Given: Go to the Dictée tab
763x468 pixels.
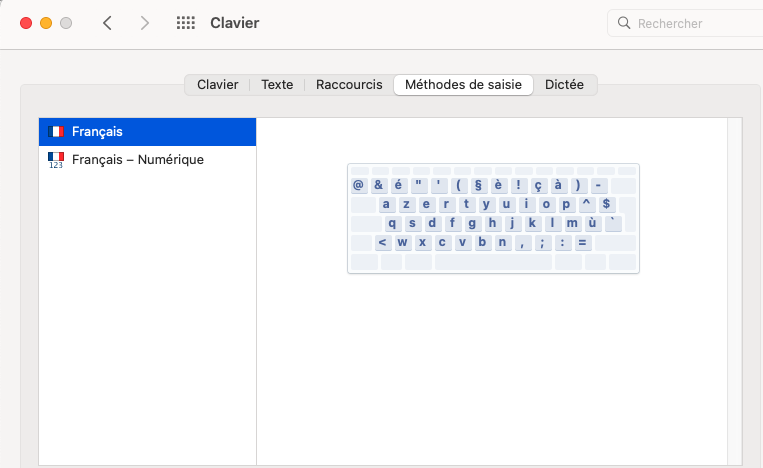Looking at the screenshot, I should [565, 85].
